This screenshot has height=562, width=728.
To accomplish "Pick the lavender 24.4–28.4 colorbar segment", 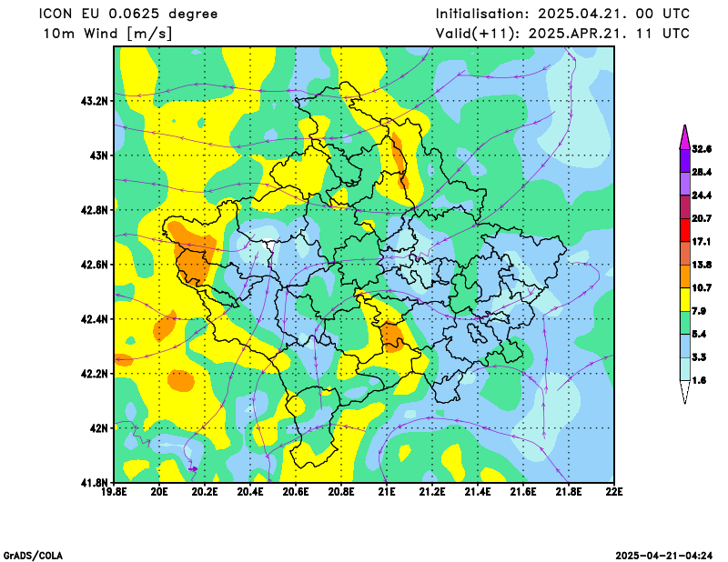I will click(x=685, y=184).
